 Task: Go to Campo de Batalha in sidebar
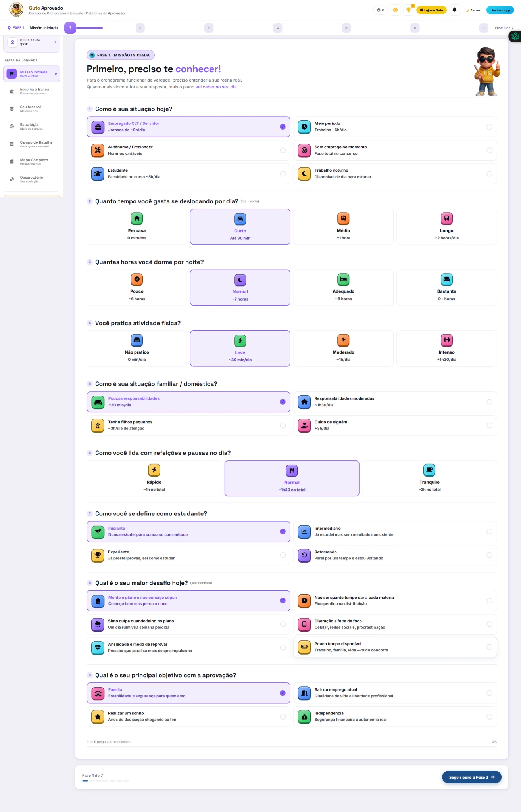(31, 144)
